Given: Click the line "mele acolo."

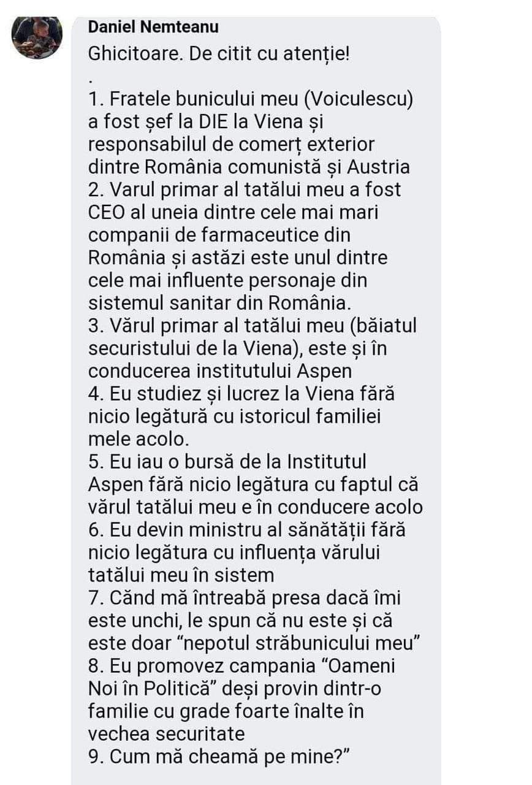Looking at the screenshot, I should [x=139, y=438].
